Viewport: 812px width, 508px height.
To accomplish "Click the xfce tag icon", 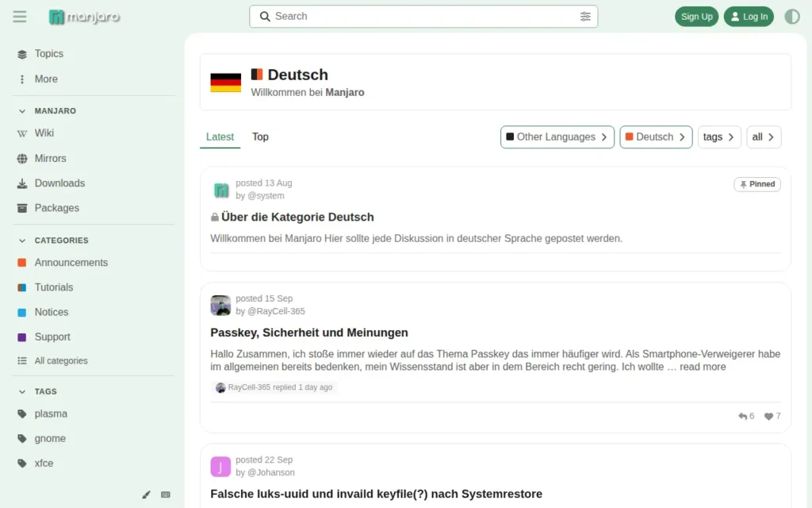I will (21, 464).
